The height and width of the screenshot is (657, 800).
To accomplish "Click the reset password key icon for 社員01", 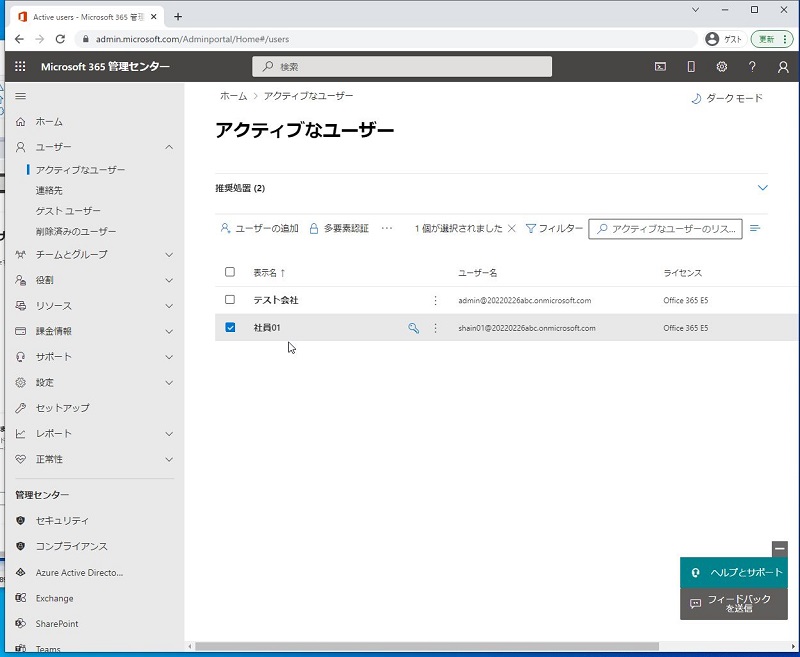I will click(413, 328).
